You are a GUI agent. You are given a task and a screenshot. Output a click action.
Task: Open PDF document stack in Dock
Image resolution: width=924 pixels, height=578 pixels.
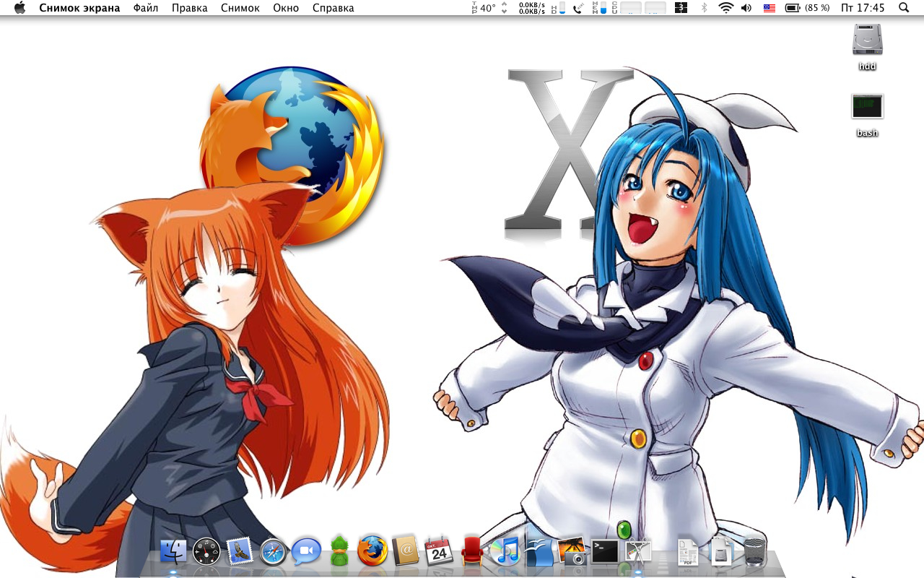(x=687, y=553)
